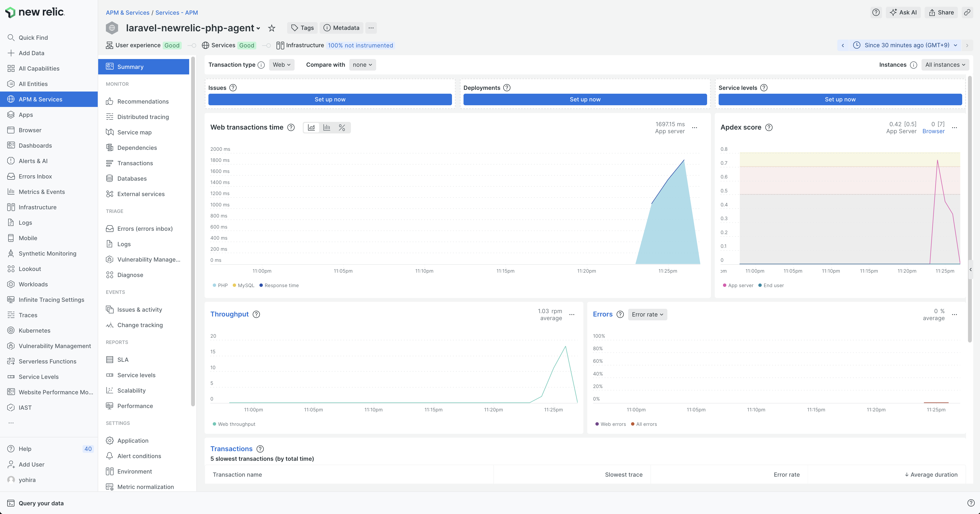Switch Web transactions time to histogram view
This screenshot has width=980, height=514.
(327, 128)
